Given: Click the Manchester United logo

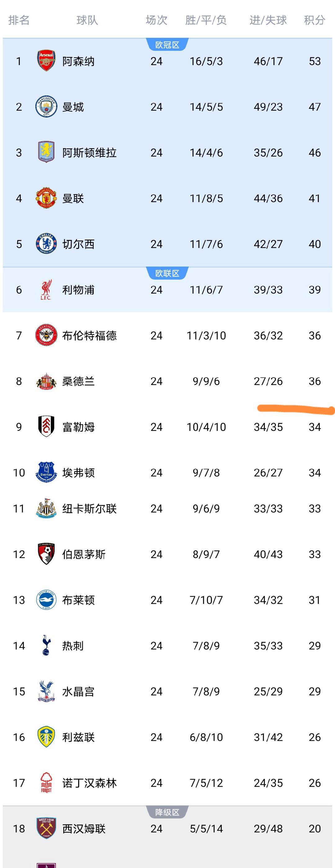Looking at the screenshot, I should [x=46, y=198].
